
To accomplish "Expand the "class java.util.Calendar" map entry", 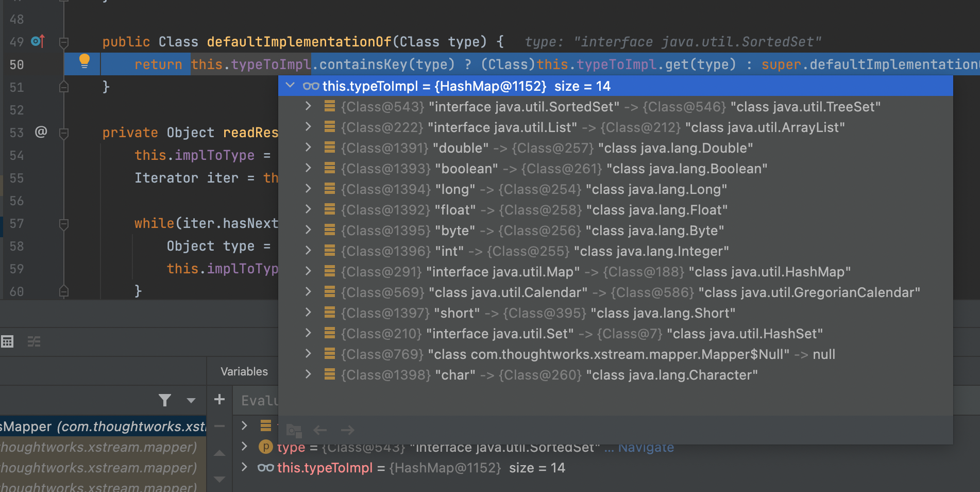I will click(308, 292).
